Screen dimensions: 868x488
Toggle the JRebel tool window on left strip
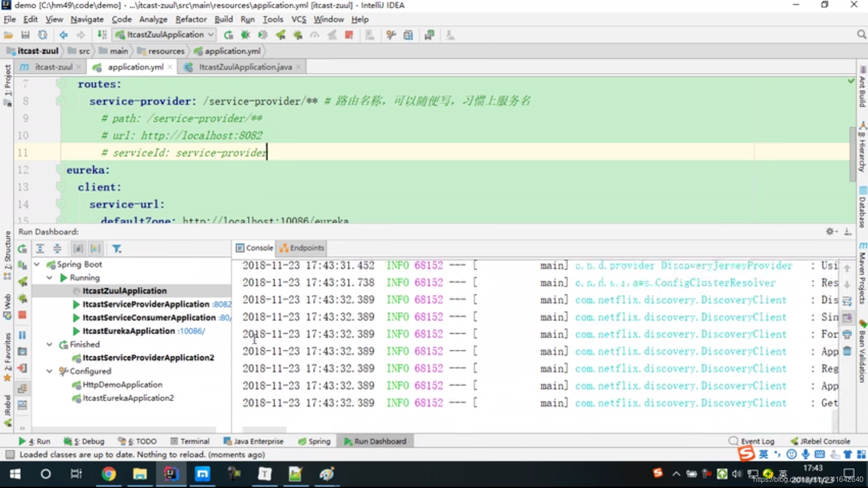click(x=8, y=410)
